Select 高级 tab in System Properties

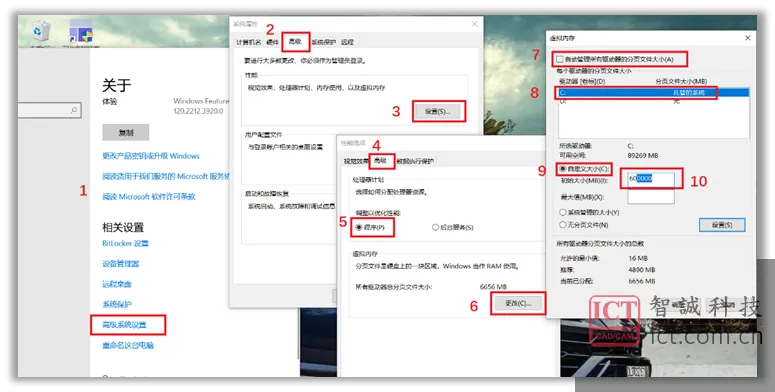295,42
